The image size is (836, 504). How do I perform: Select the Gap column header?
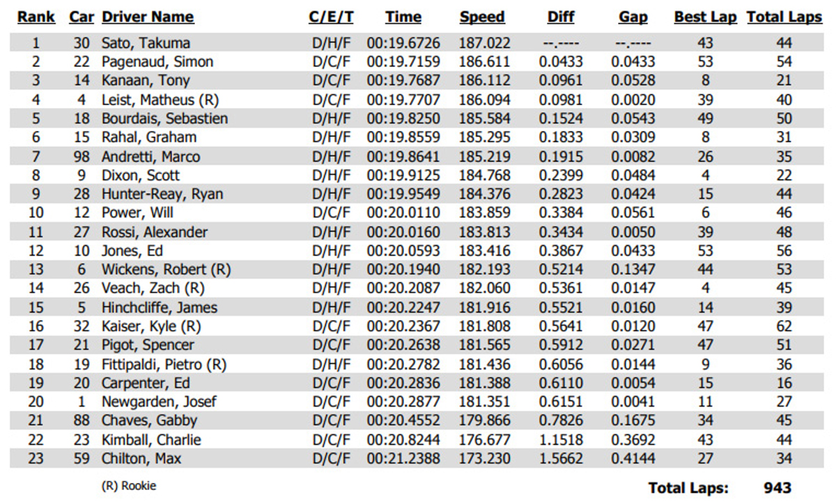tap(633, 17)
